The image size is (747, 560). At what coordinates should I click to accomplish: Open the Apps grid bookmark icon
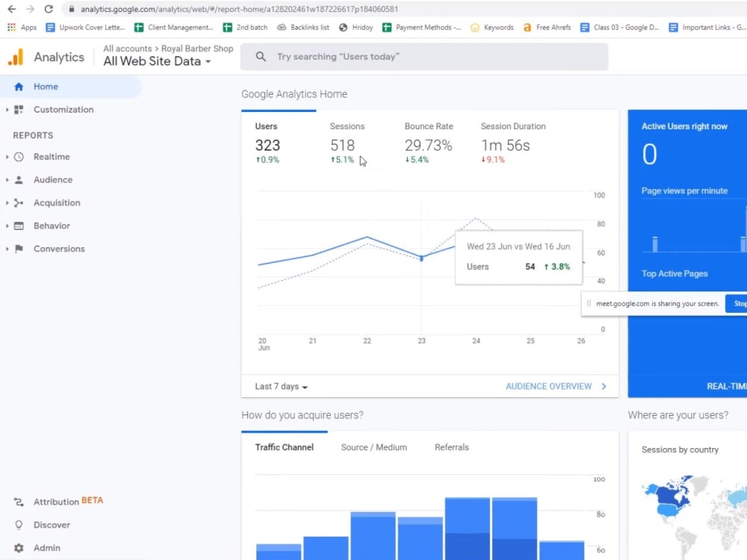pos(11,27)
